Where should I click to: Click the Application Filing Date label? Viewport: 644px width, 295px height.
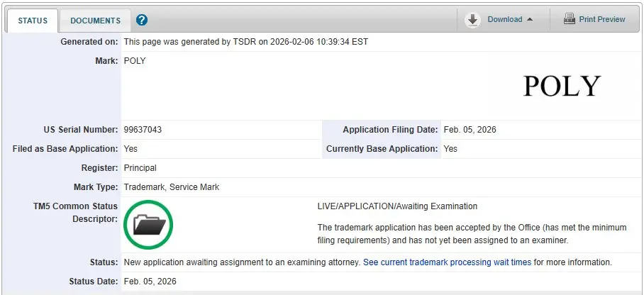coord(391,130)
